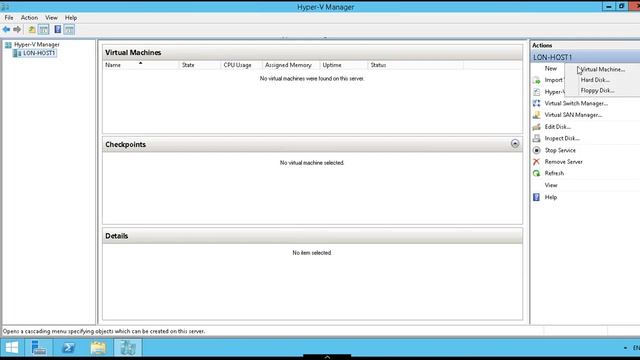Click the toolbar Help book icon
Image resolution: width=640 pixels, height=360 pixels.
point(58,29)
